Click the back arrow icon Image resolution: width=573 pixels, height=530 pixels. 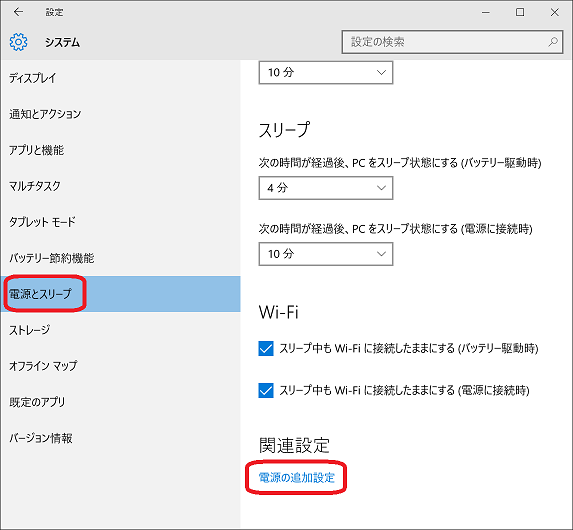(x=18, y=12)
